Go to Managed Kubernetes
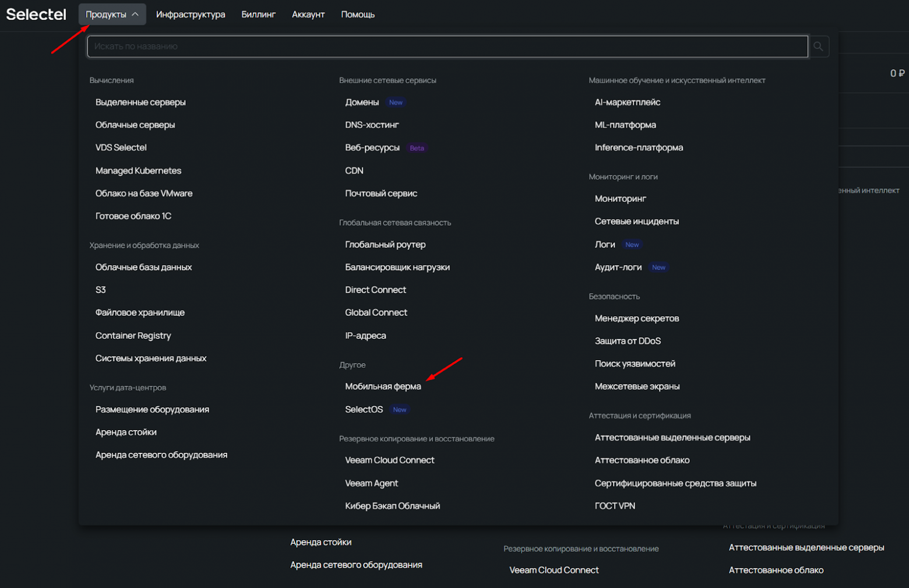The height and width of the screenshot is (588, 909). click(138, 171)
